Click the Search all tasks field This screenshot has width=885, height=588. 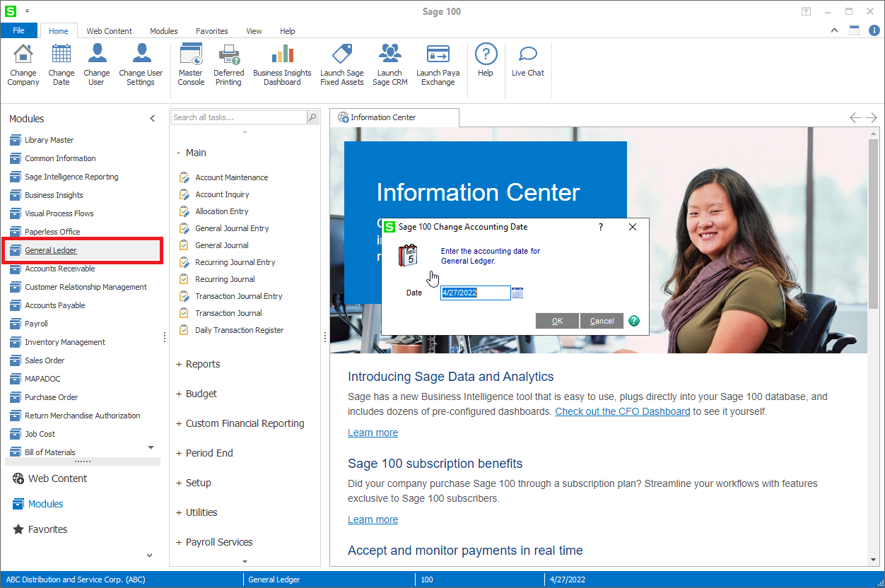(x=240, y=117)
